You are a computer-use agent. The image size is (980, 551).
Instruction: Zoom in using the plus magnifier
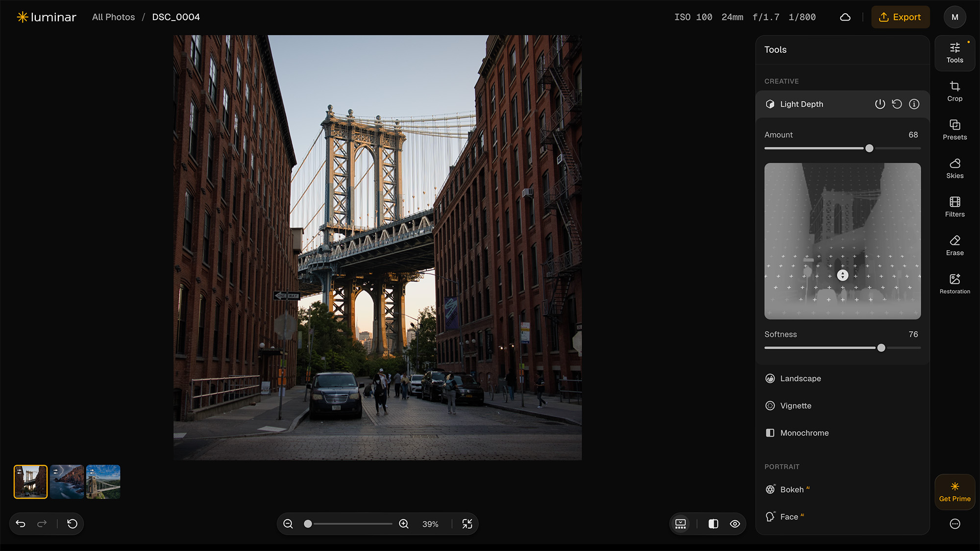tap(404, 524)
